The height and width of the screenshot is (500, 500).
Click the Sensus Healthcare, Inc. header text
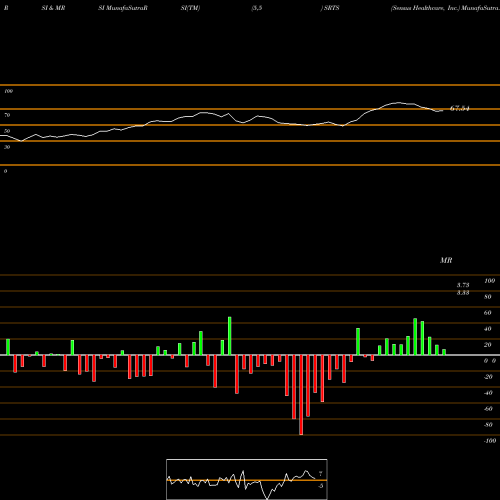click(425, 8)
